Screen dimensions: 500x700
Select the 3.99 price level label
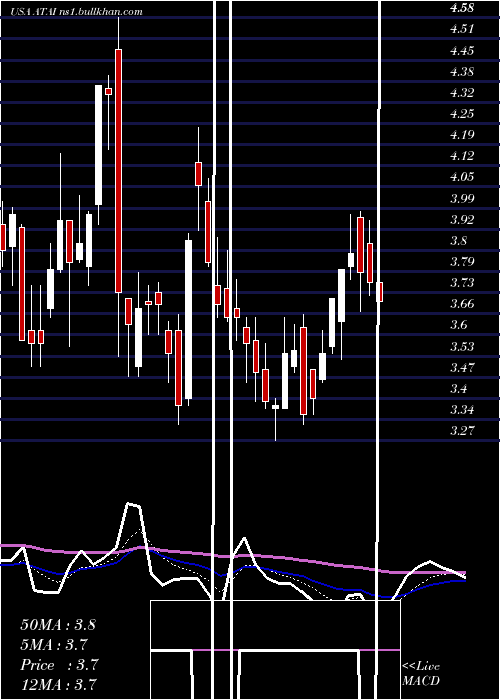(462, 198)
